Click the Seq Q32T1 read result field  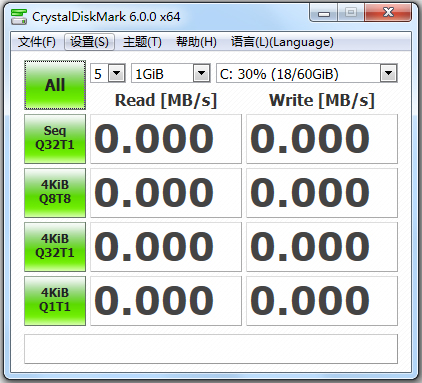point(166,139)
